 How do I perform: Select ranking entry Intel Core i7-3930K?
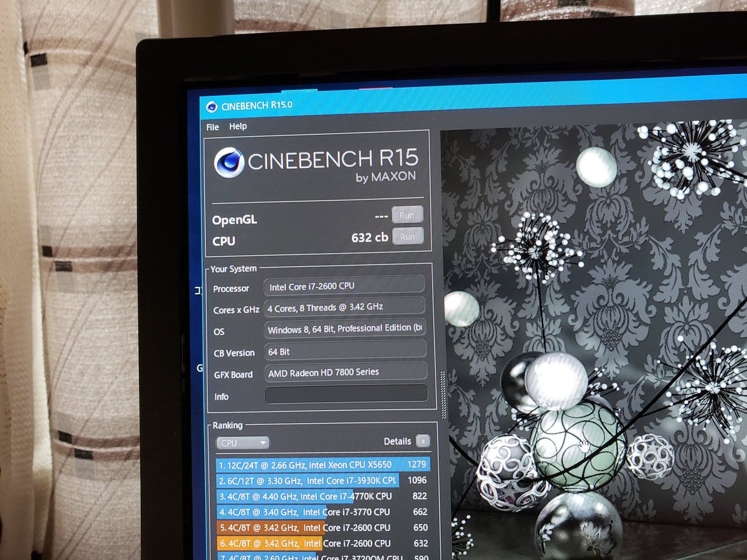coord(323,480)
